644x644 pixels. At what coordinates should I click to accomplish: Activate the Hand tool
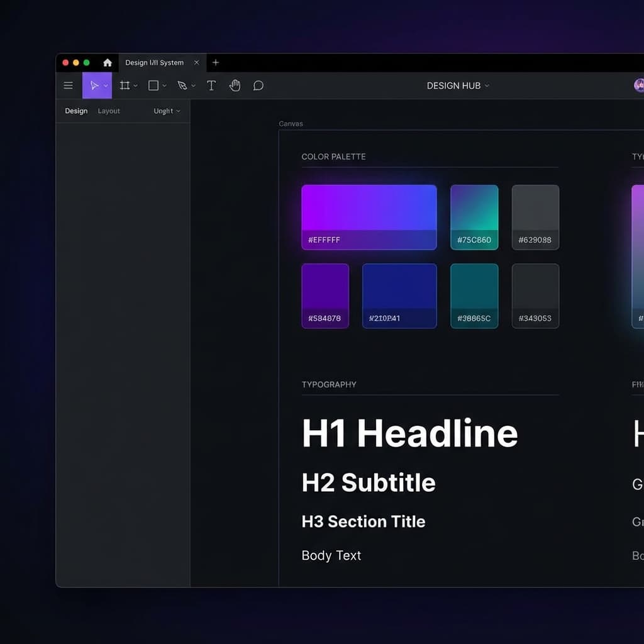pos(235,86)
